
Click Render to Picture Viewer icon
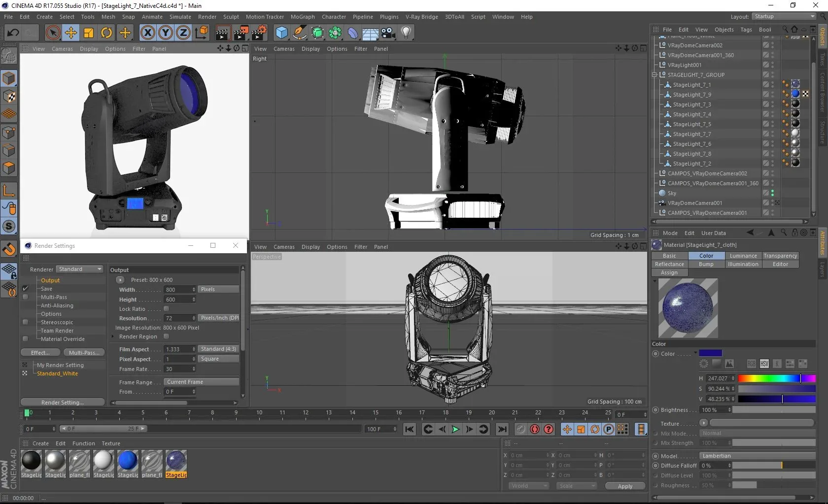point(241,33)
